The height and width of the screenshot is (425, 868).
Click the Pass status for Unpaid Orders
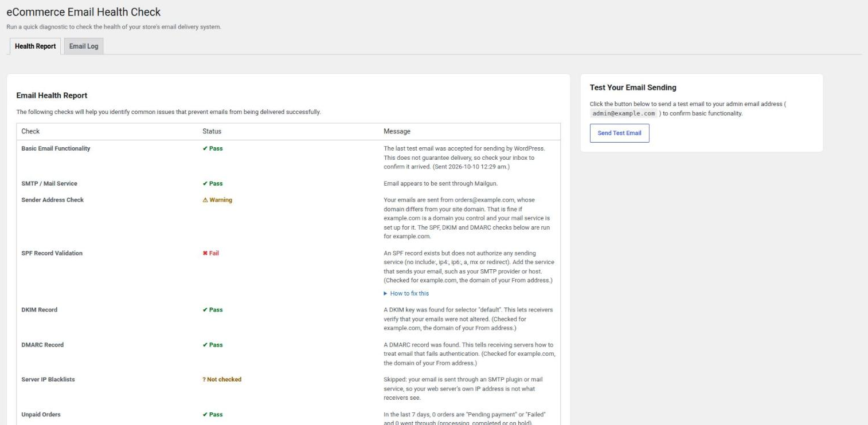tap(213, 414)
